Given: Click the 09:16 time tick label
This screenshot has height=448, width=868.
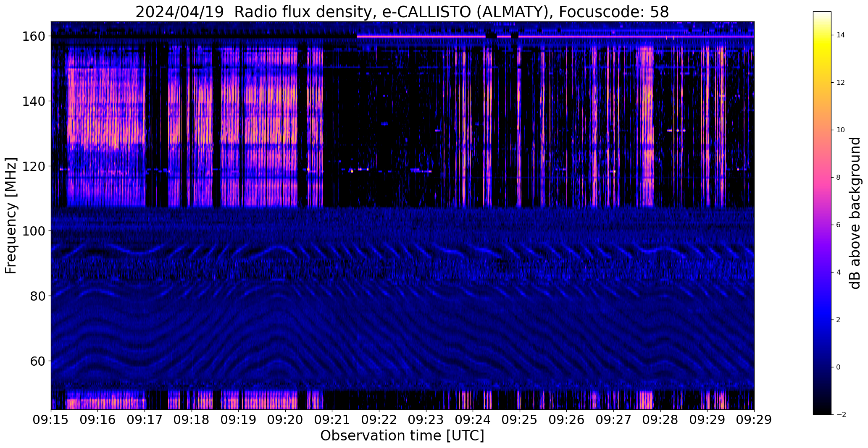Looking at the screenshot, I should [98, 420].
